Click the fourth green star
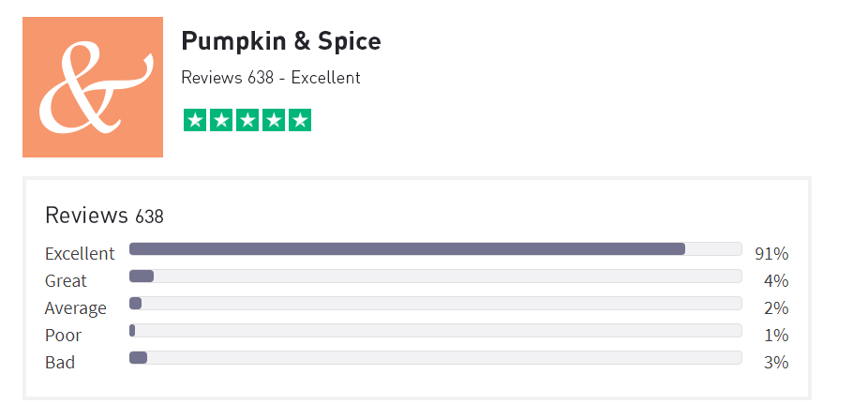The width and height of the screenshot is (868, 419). (274, 120)
